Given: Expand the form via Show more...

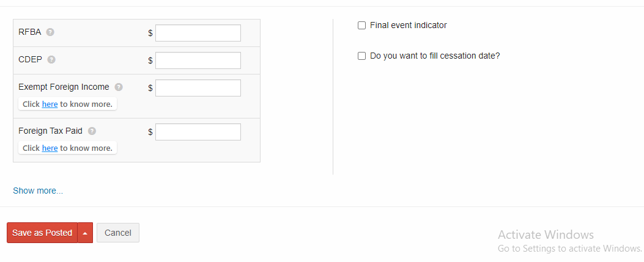Looking at the screenshot, I should tap(38, 191).
